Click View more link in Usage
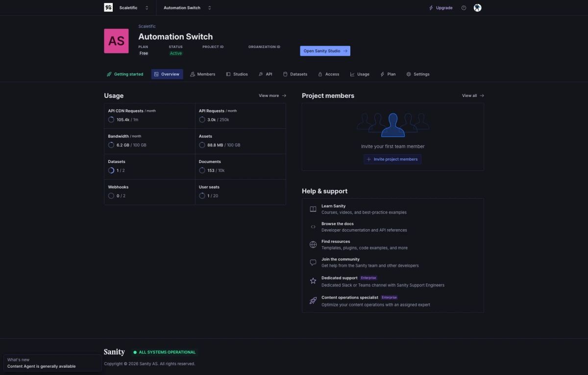The height and width of the screenshot is (375, 588). [x=272, y=96]
